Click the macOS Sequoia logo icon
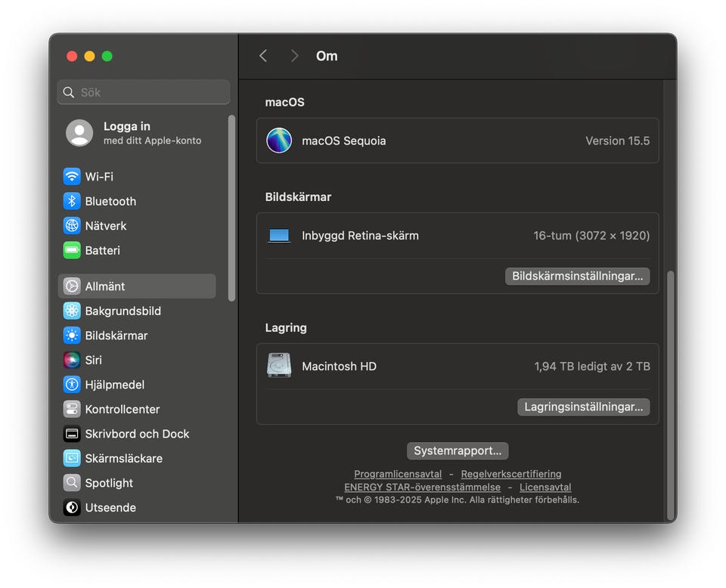Screen dimensions: 726x588 point(279,141)
